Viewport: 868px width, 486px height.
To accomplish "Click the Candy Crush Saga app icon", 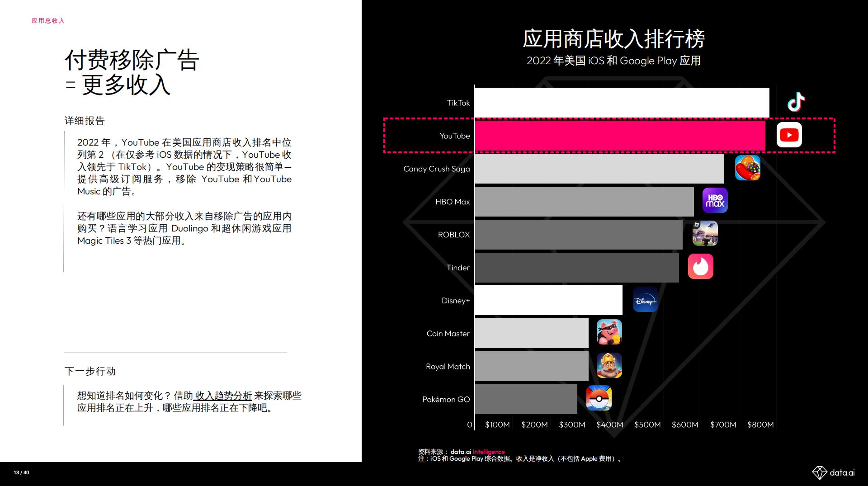I will 747,168.
